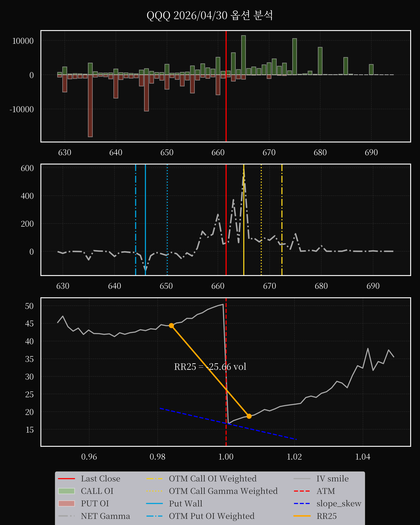Screen dimensions: 420x525
Task: Click the "OTM Put OI Weighted" legend label
Action: pos(212,516)
